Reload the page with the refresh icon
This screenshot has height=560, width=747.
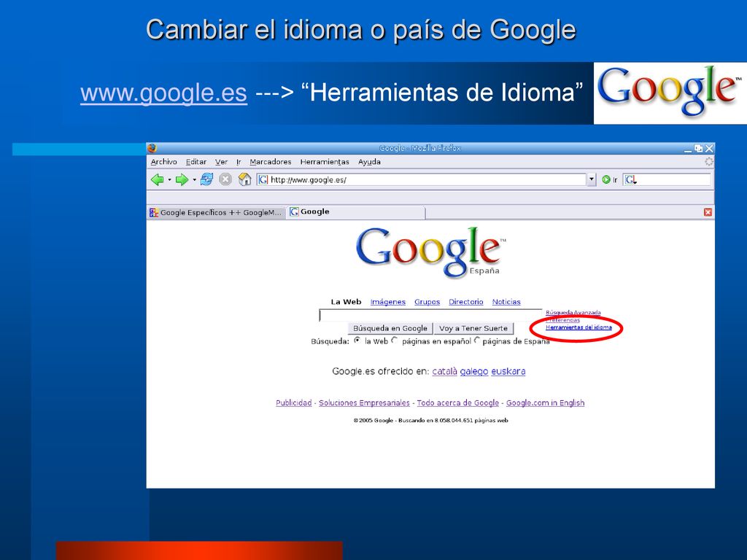[x=206, y=179]
